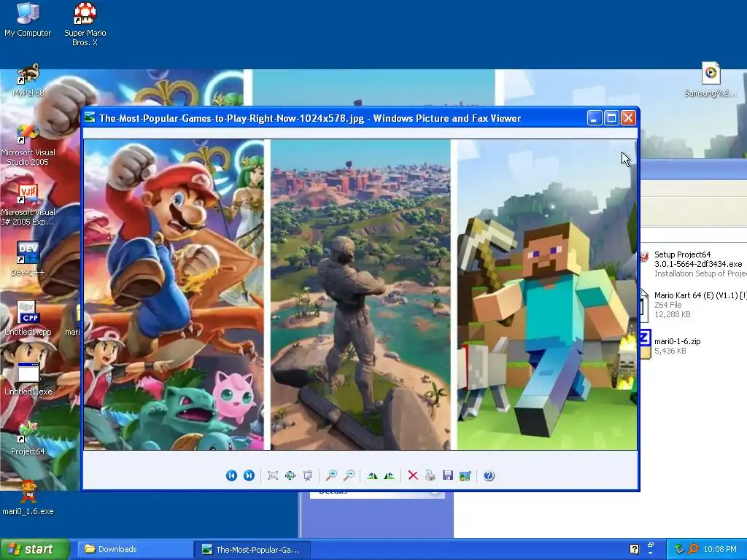The image size is (747, 560).
Task: Click the taskbar help question icon
Action: pos(634,549)
